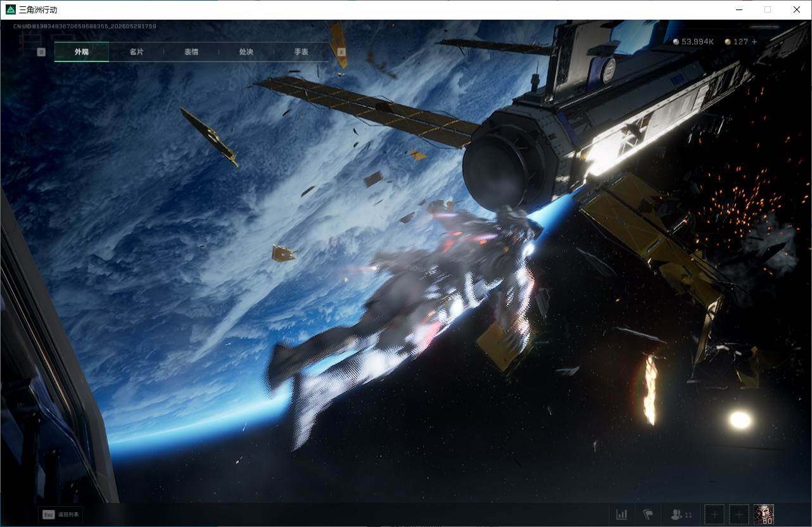Click the 127 premium currency balance
Viewport: 812px width, 527px height.
click(736, 42)
